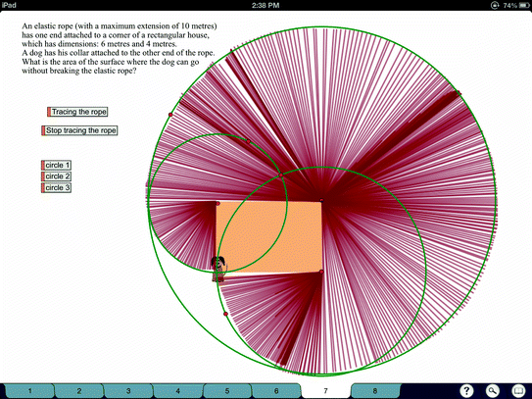Screen dimensions: 532x399
Task: Switch to page tab 1
Action: pyautogui.click(x=29, y=391)
